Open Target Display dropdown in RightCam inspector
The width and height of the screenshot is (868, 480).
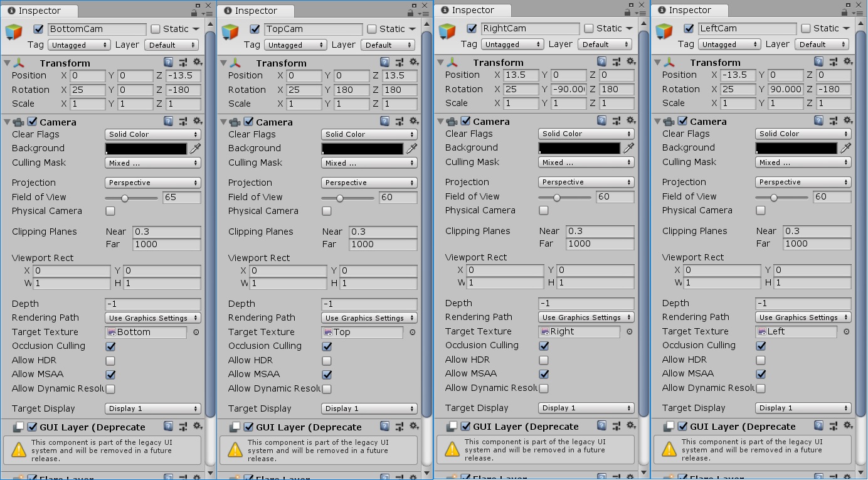point(586,408)
